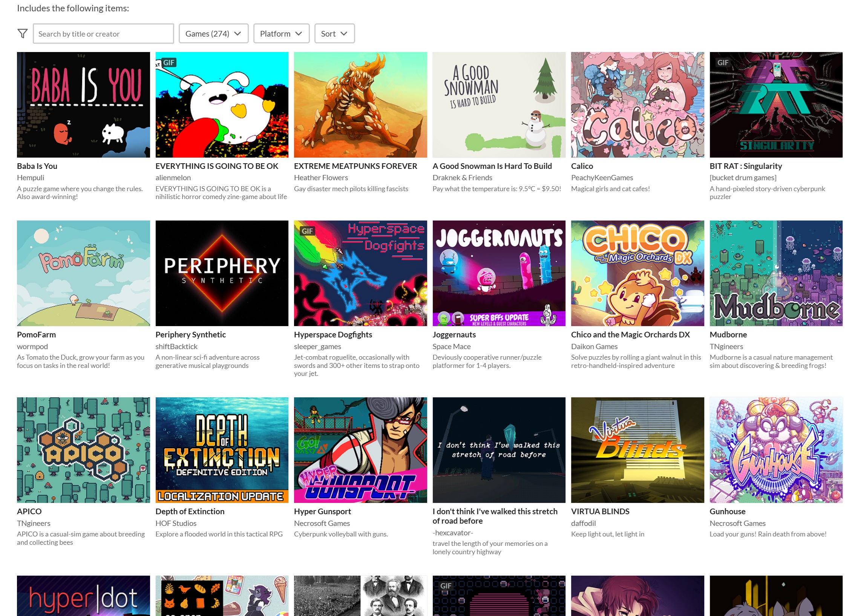
Task: Select the PeachyKeenGames creator name
Action: (602, 177)
